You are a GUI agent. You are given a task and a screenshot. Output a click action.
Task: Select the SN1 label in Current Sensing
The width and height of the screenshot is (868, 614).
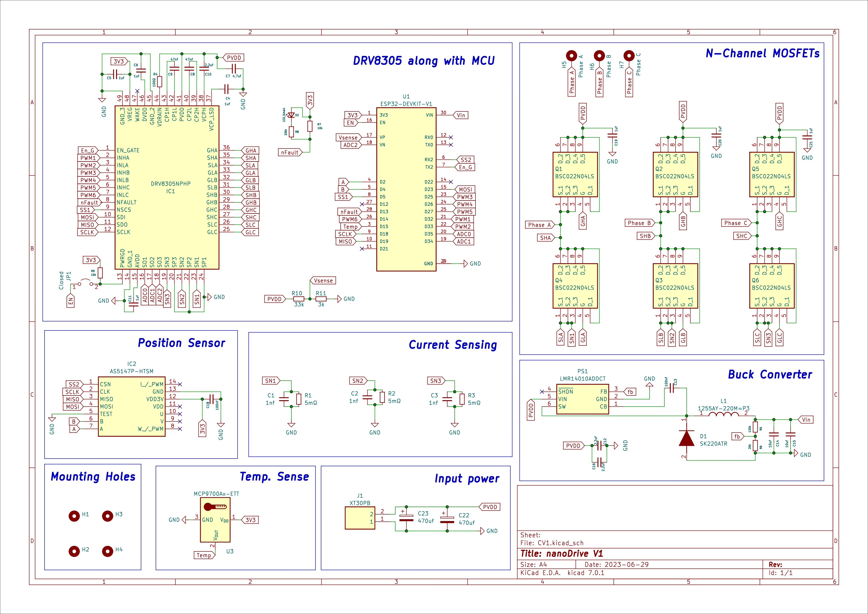coord(271,381)
